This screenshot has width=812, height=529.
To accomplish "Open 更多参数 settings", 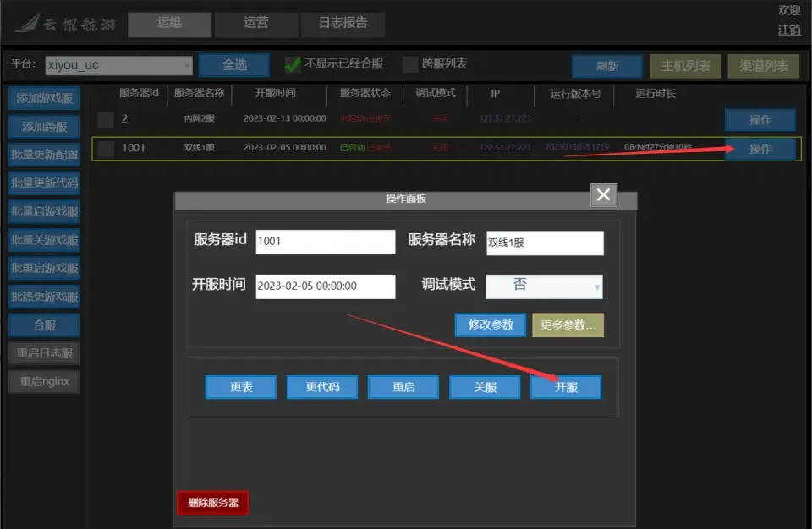I will 568,325.
